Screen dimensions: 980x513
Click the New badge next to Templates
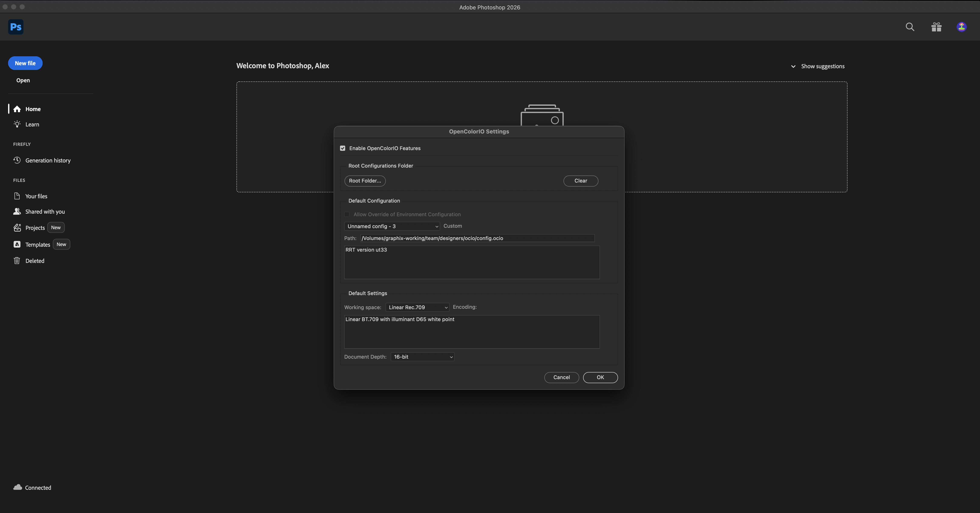[x=61, y=244]
